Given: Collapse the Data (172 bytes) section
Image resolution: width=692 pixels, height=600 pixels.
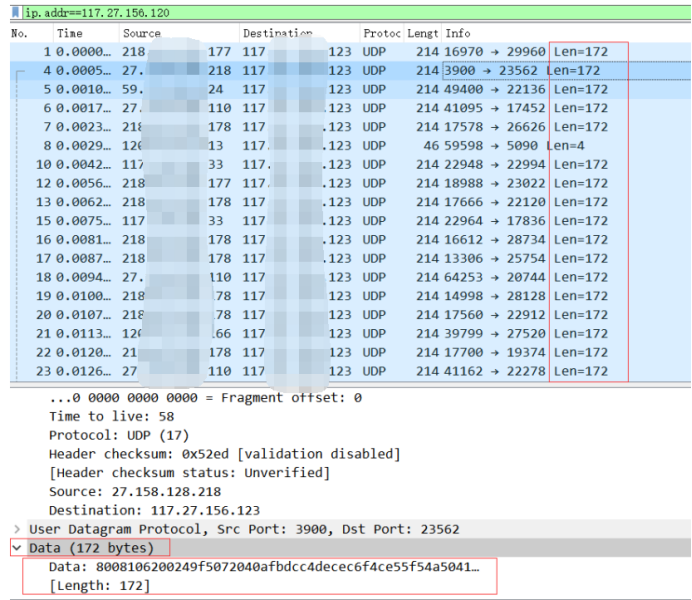Looking at the screenshot, I should [x=17, y=548].
